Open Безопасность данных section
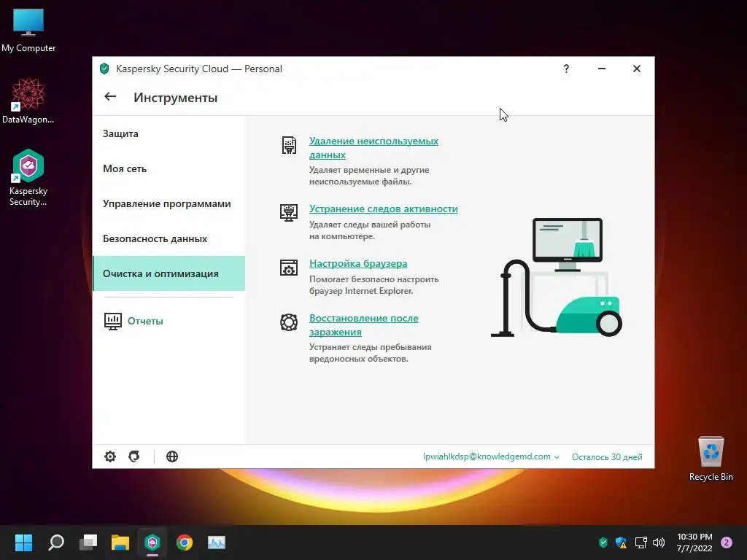This screenshot has height=560, width=747. pyautogui.click(x=169, y=238)
